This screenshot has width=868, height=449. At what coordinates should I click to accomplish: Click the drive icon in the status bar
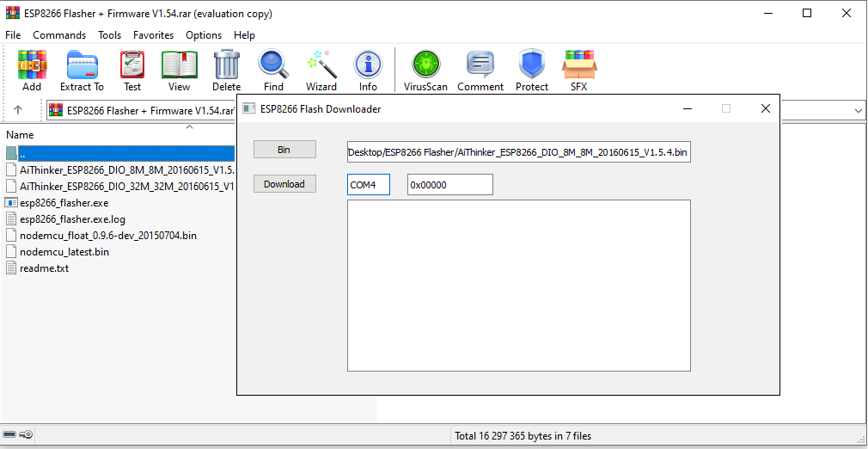coord(9,434)
